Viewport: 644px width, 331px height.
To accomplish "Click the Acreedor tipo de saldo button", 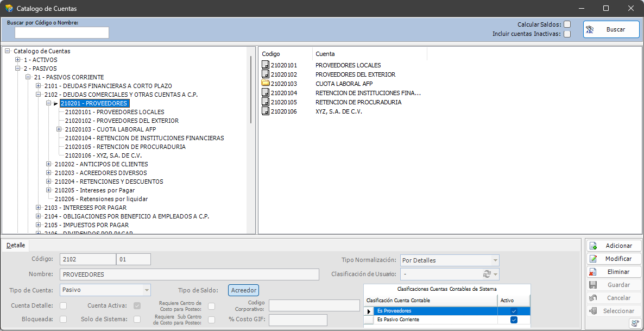I will click(242, 290).
